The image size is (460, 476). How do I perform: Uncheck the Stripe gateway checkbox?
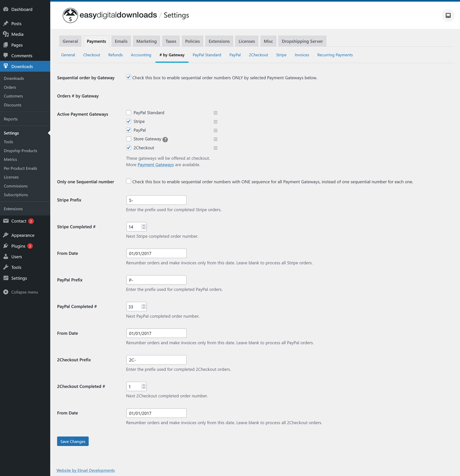coord(129,121)
